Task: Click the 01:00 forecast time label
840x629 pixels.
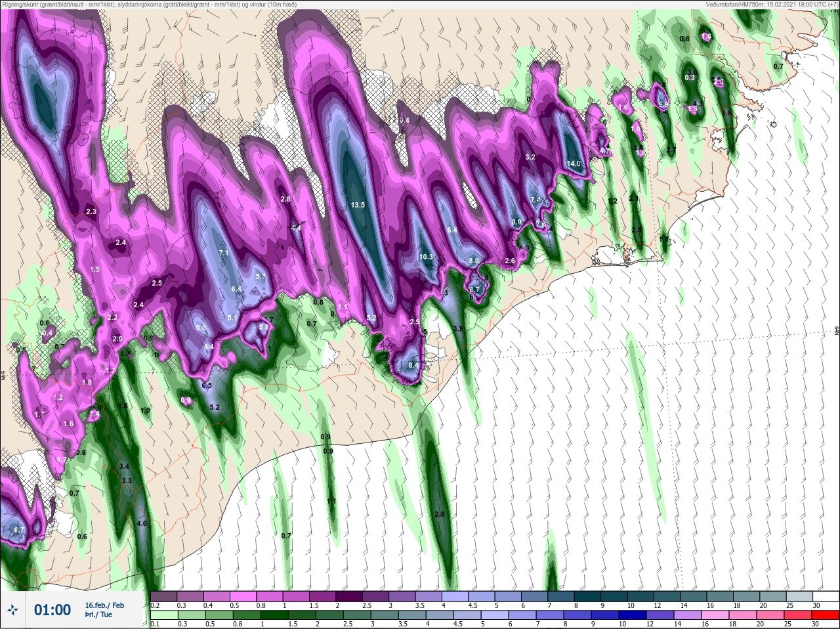Action: (52, 610)
